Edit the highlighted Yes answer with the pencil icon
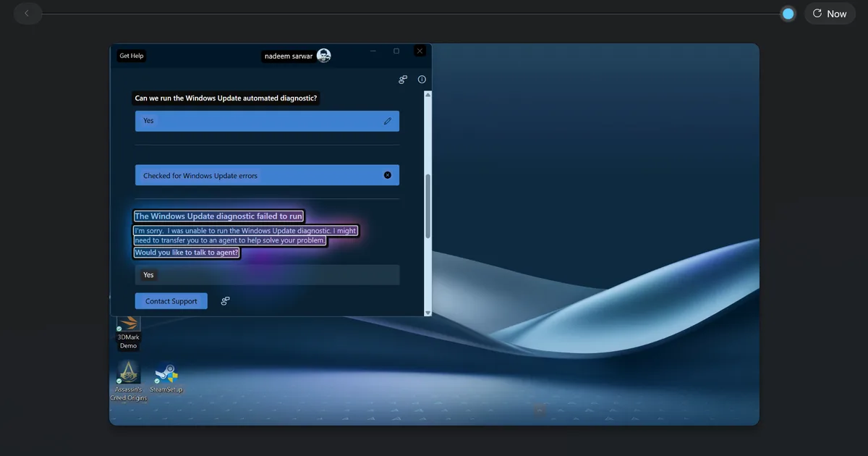This screenshot has width=868, height=456. pos(387,121)
